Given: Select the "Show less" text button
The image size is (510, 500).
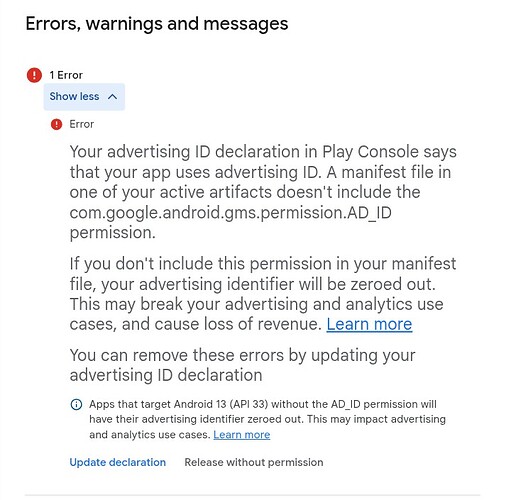Looking at the screenshot, I should pos(74,96).
